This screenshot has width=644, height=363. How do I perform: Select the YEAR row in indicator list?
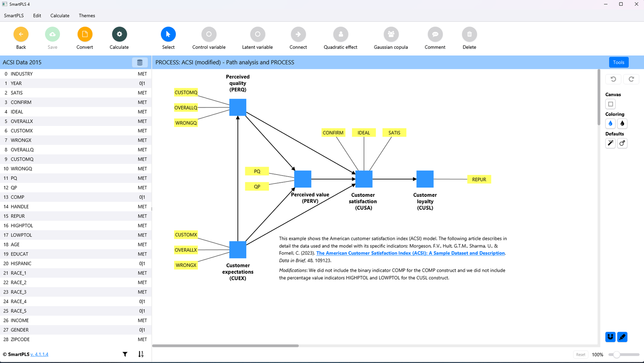pos(76,83)
